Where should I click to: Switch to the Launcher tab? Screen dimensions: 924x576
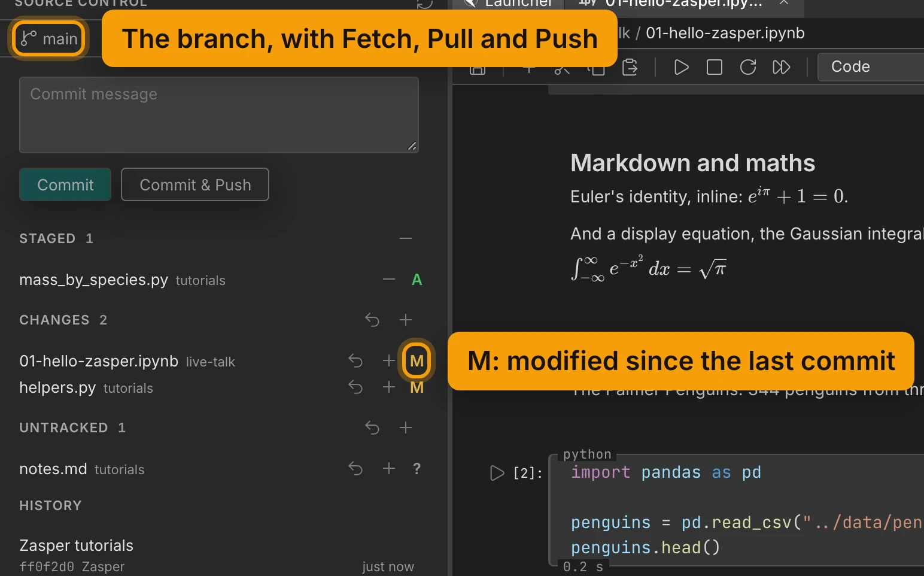509,4
